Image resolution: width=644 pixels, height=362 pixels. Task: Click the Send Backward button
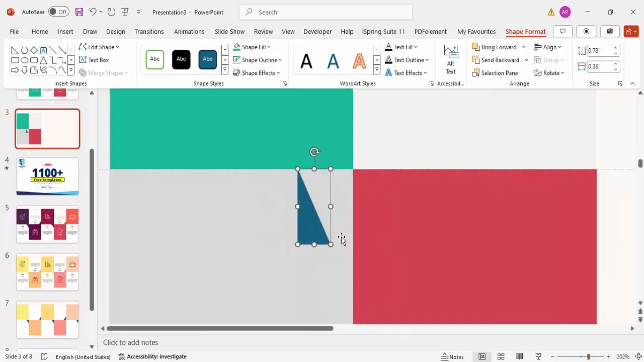pyautogui.click(x=496, y=60)
